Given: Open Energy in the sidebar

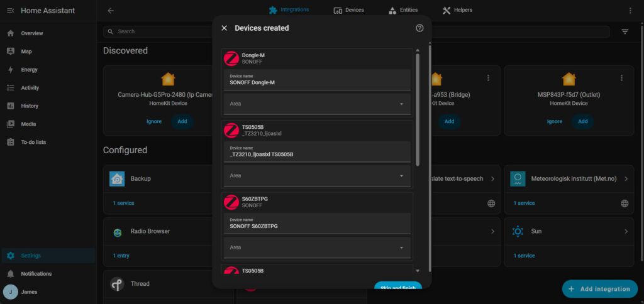Looking at the screenshot, I should 29,70.
